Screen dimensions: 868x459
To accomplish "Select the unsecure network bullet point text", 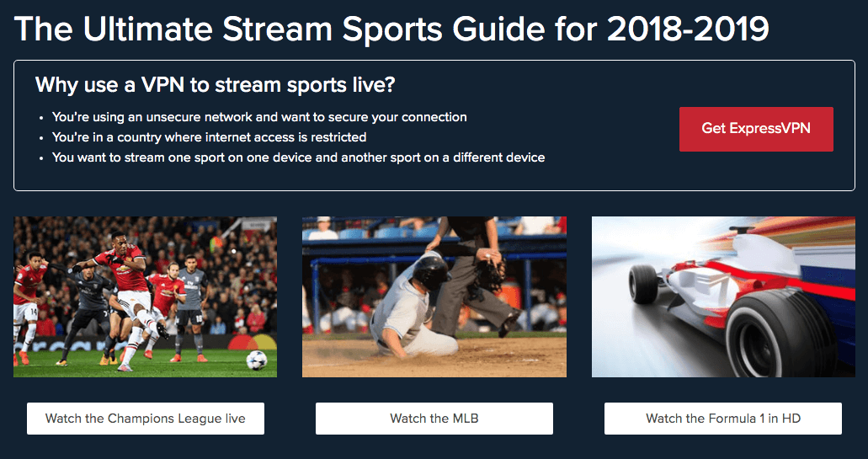I will [259, 117].
